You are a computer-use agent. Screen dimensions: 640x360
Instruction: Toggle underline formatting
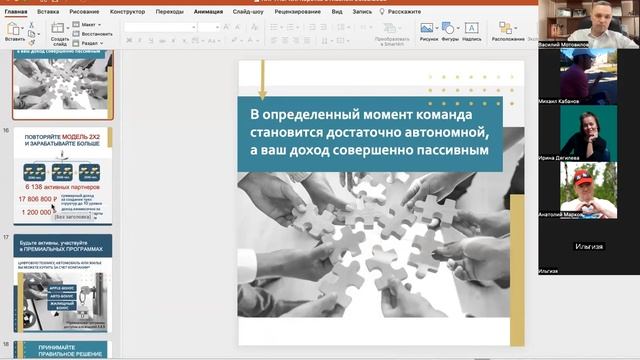tap(151, 40)
